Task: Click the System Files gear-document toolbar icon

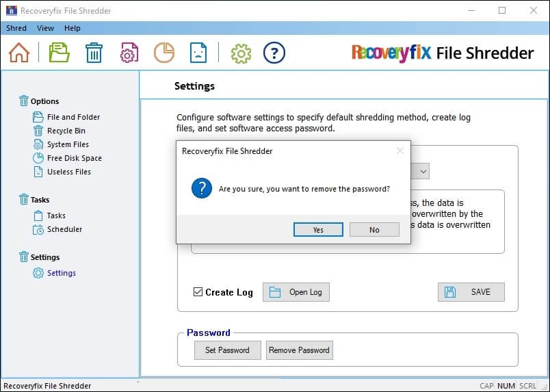Action: (129, 53)
